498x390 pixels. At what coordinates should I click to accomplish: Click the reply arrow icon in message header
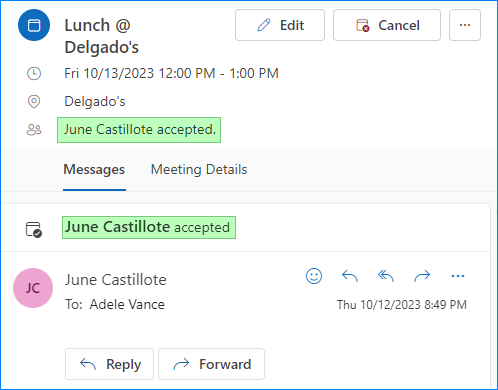350,276
